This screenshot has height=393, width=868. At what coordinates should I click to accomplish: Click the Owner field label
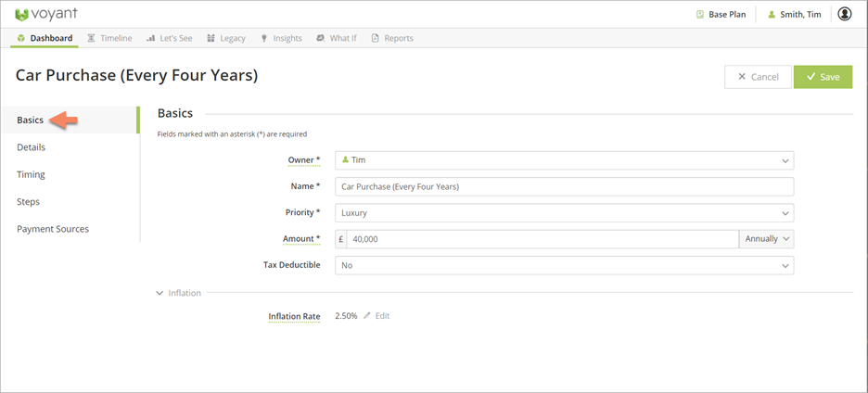click(x=304, y=160)
